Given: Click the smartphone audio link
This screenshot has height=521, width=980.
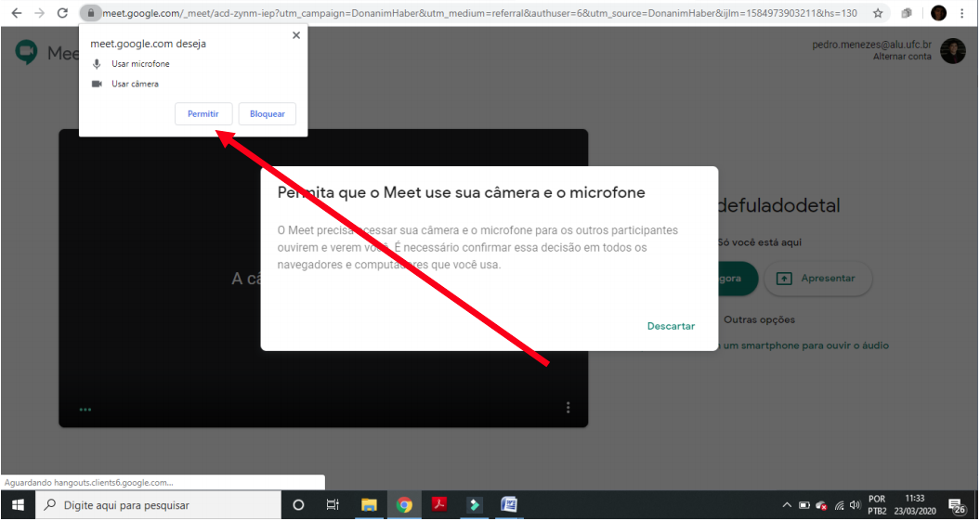Looking at the screenshot, I should (803, 345).
